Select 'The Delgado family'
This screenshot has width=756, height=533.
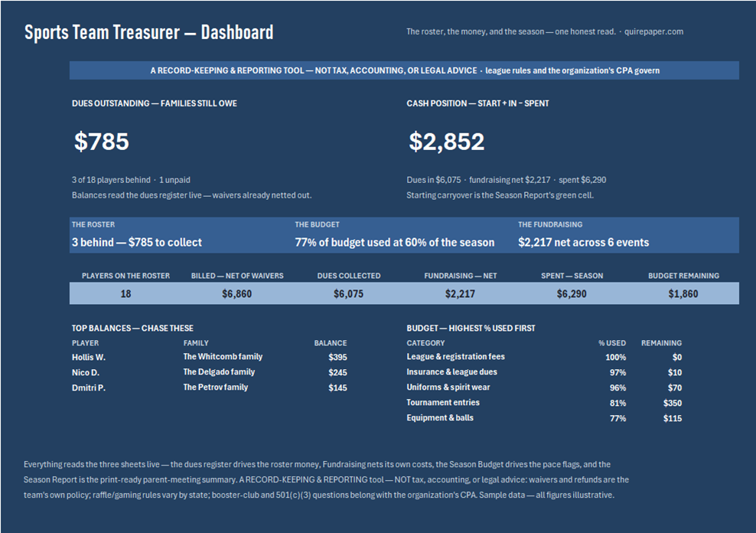coord(219,372)
